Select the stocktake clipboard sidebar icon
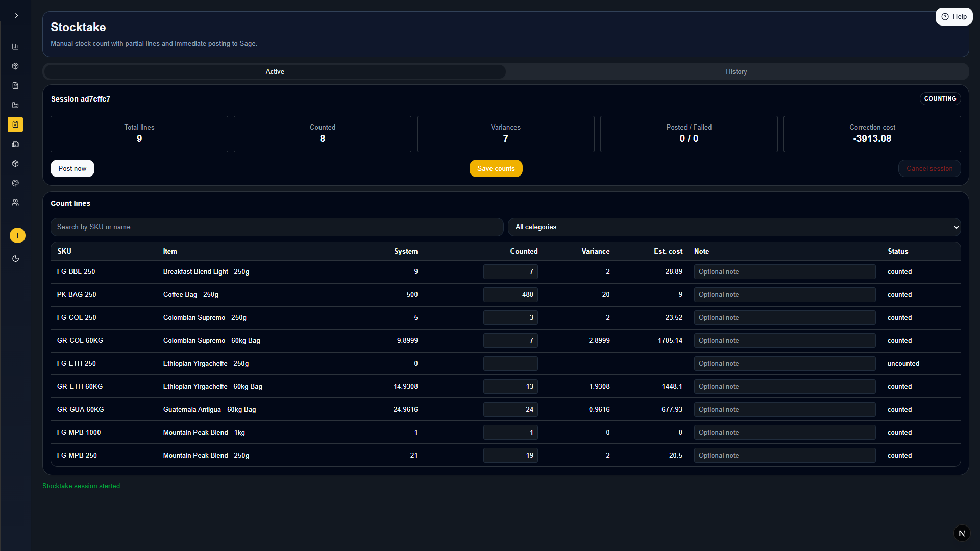 [x=15, y=124]
